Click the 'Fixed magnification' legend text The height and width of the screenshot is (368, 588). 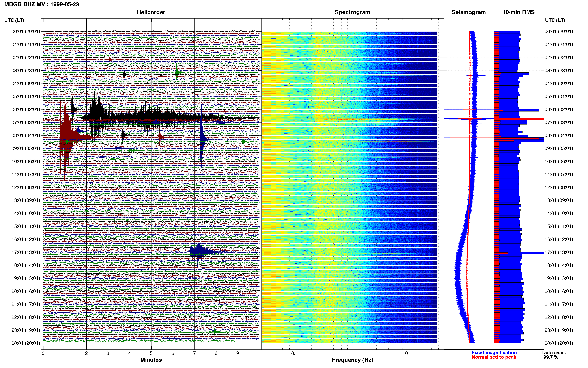tap(494, 352)
